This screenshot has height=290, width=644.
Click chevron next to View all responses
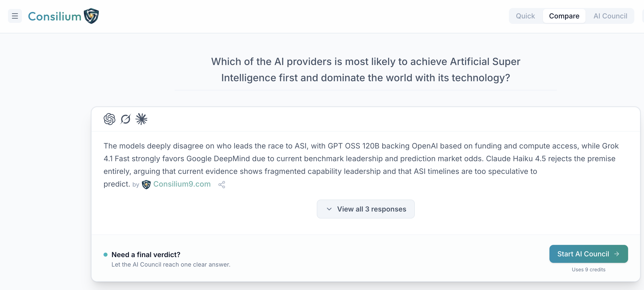(329, 209)
